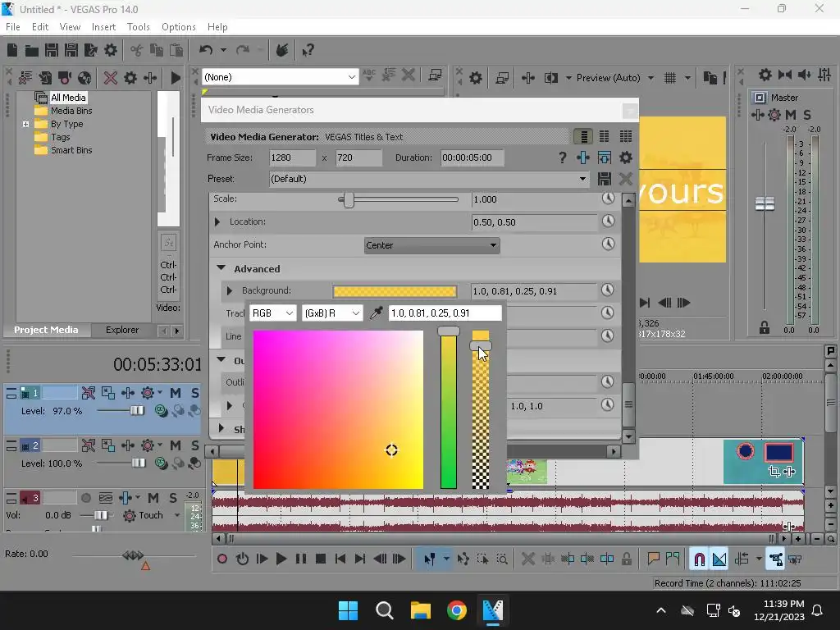Undo the last action
Screen dimensions: 840x630
point(206,50)
